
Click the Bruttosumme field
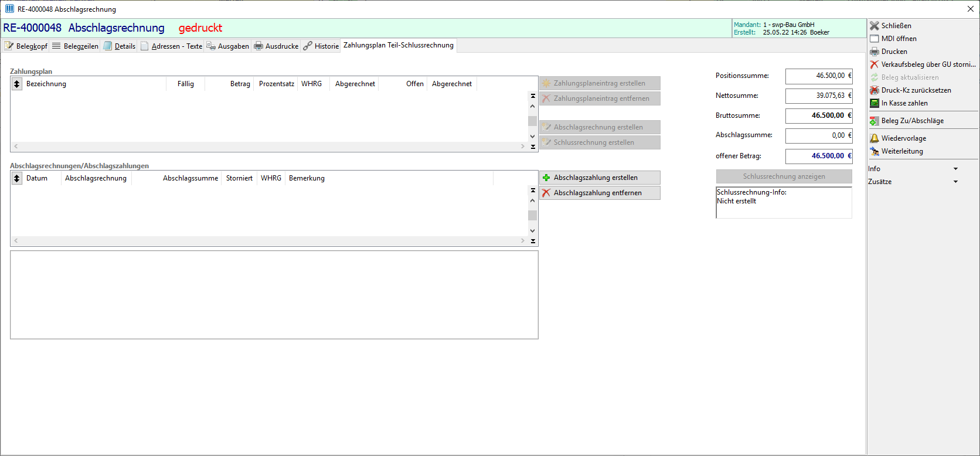pyautogui.click(x=819, y=116)
